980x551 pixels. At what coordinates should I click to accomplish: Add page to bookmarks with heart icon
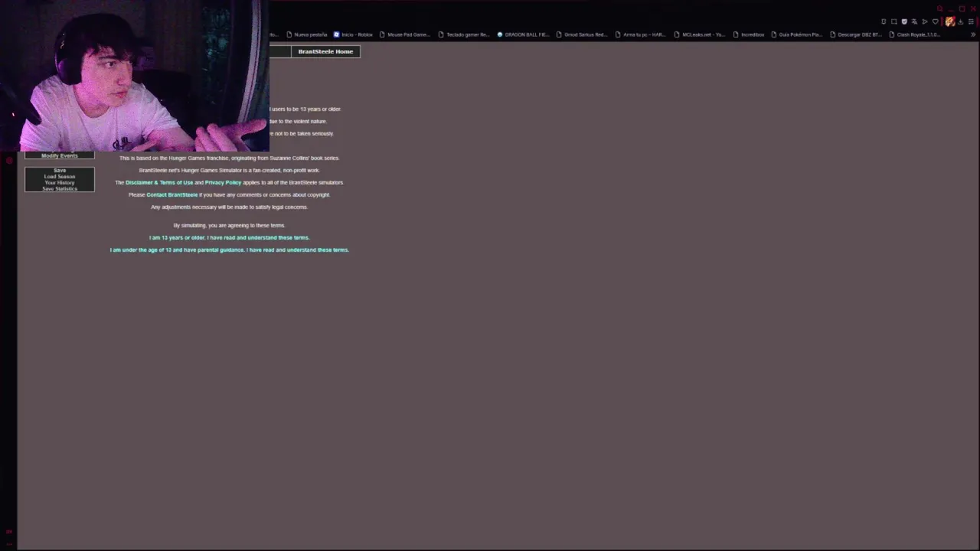click(936, 21)
